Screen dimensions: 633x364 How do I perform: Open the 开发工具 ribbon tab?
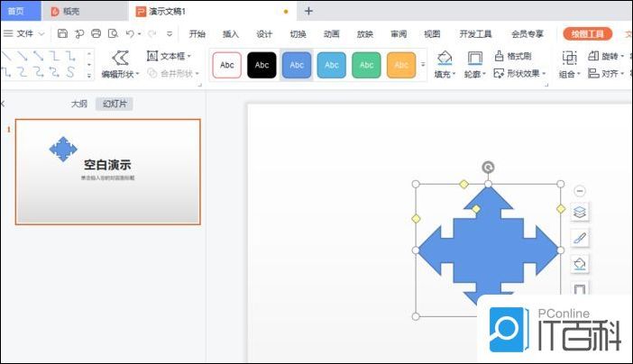[x=475, y=34]
